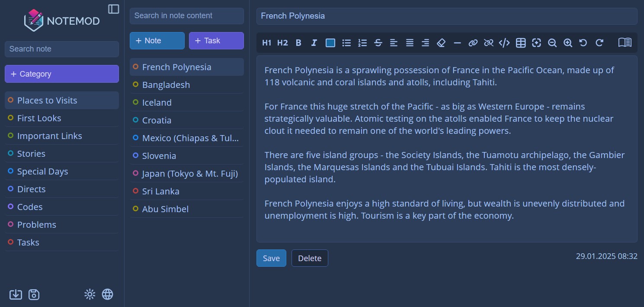Viewport: 644px width, 307px height.
Task: Toggle reading mode with the book icon
Action: [x=625, y=42]
